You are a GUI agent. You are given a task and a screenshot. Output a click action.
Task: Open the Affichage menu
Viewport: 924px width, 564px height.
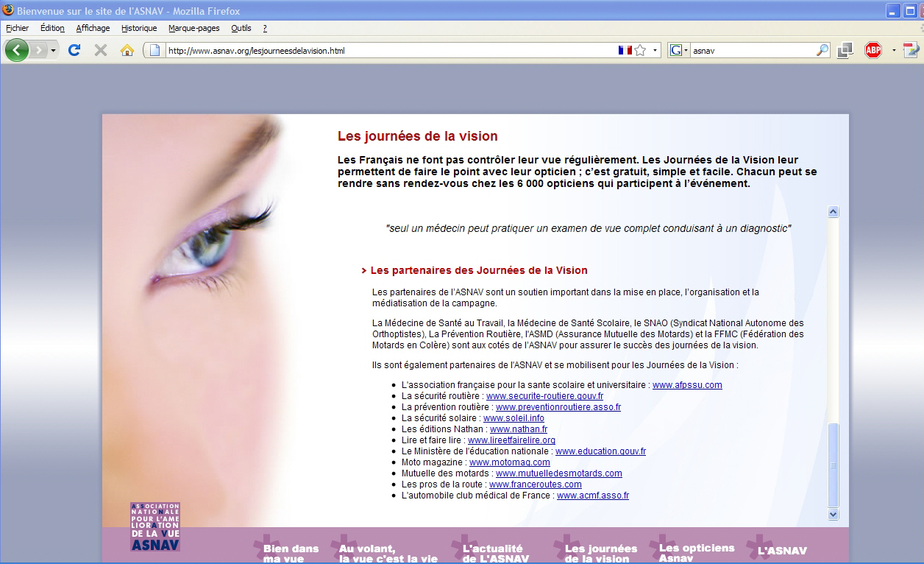pos(93,28)
